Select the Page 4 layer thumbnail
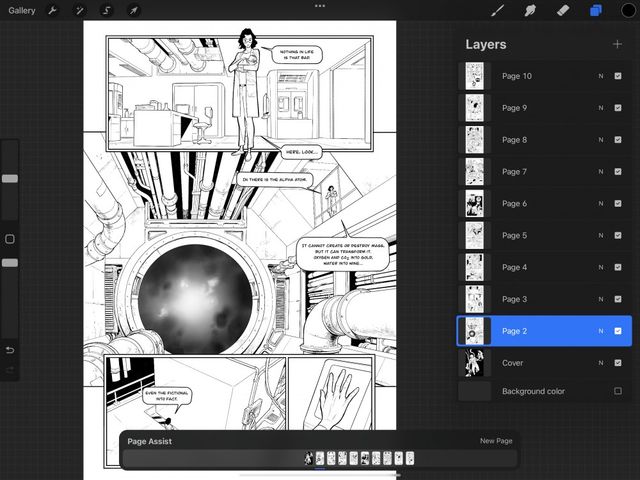 (475, 268)
